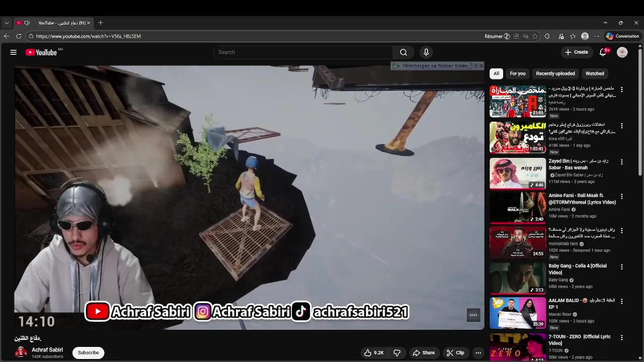Open options for AALAM BALID video

pyautogui.click(x=622, y=301)
